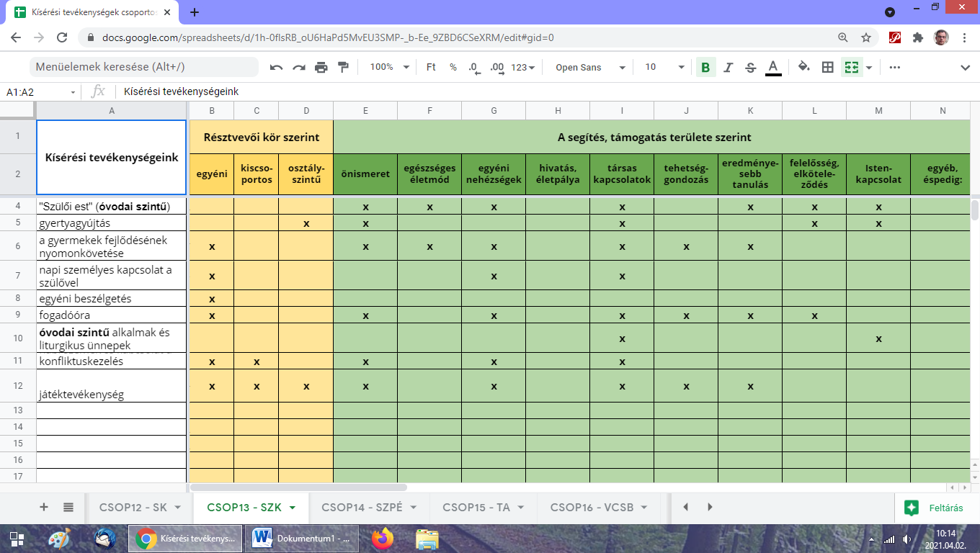
Task: Click the formula bar with Kísérési tevékenységeink
Action: pyautogui.click(x=548, y=91)
